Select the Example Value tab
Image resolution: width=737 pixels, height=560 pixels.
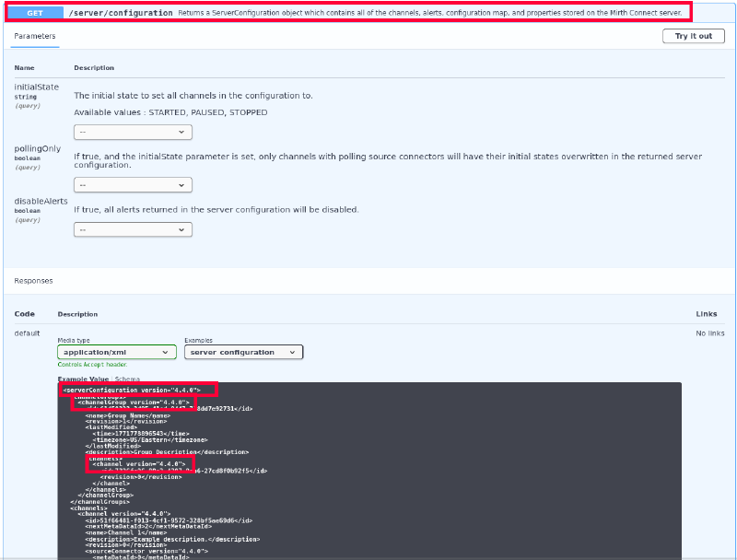pyautogui.click(x=83, y=379)
